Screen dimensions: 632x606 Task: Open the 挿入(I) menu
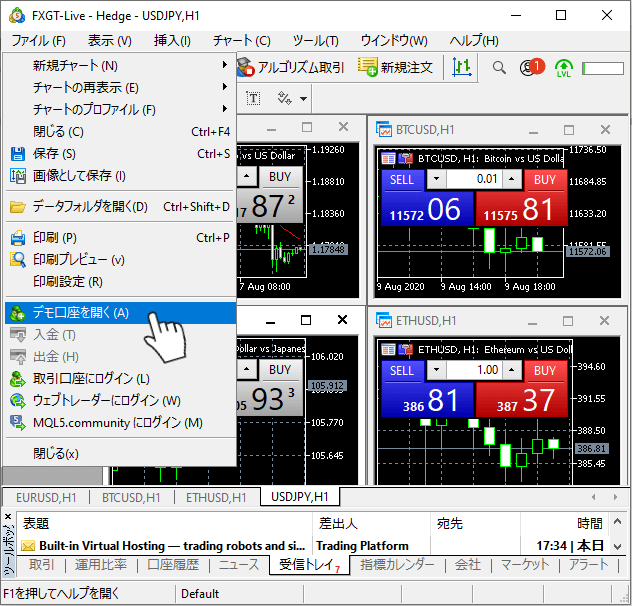coord(172,41)
